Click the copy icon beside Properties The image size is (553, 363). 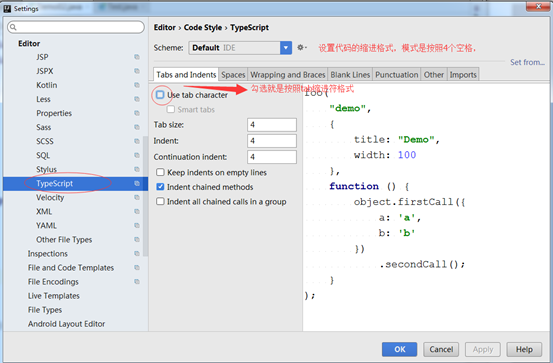point(137,113)
